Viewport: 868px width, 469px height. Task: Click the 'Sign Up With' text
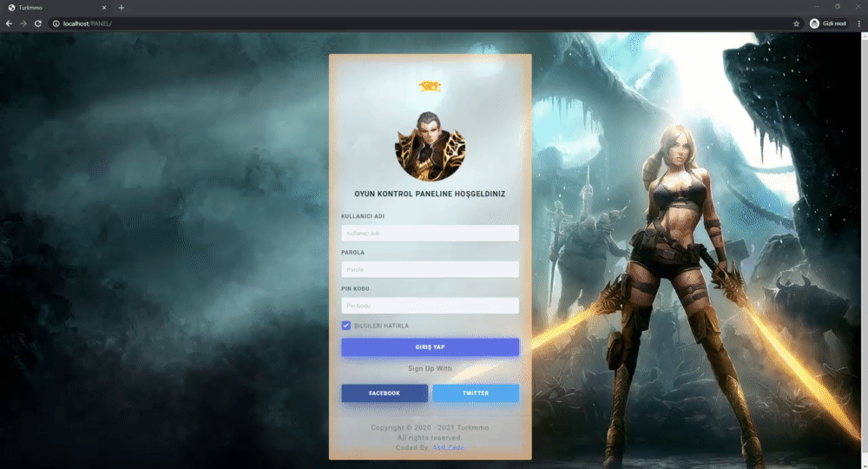[431, 368]
